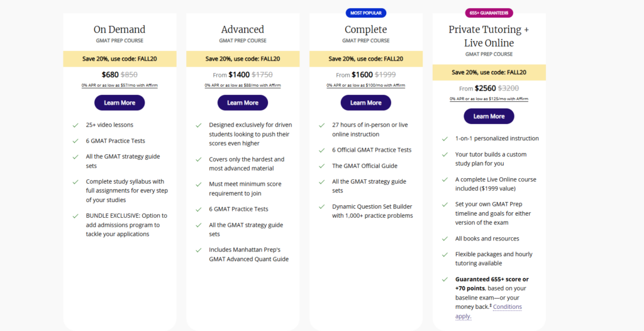Click checkmark beside Covers only the hardest material

199,159
